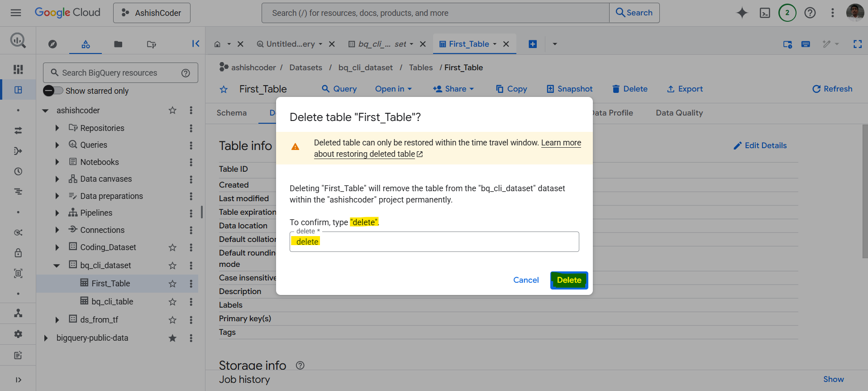Expand the Queries node

click(x=57, y=145)
